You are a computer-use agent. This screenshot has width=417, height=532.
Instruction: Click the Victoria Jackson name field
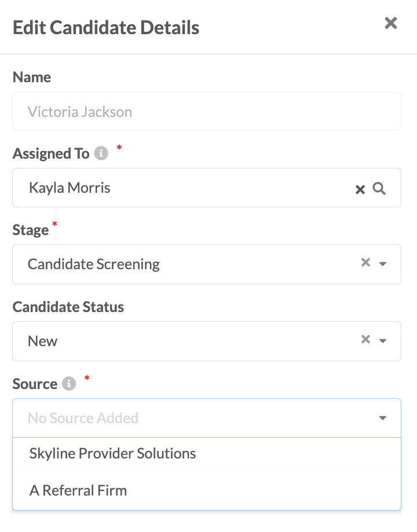206,111
